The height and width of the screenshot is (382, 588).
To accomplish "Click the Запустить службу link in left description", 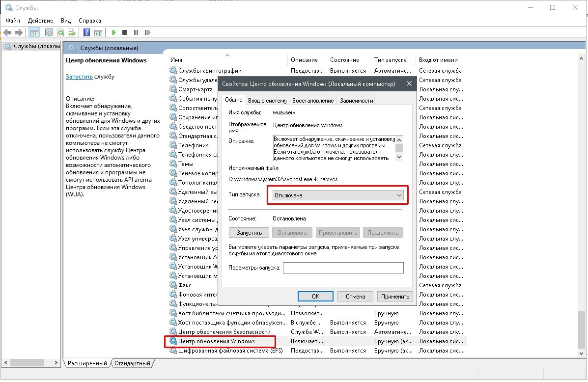I will [x=79, y=77].
